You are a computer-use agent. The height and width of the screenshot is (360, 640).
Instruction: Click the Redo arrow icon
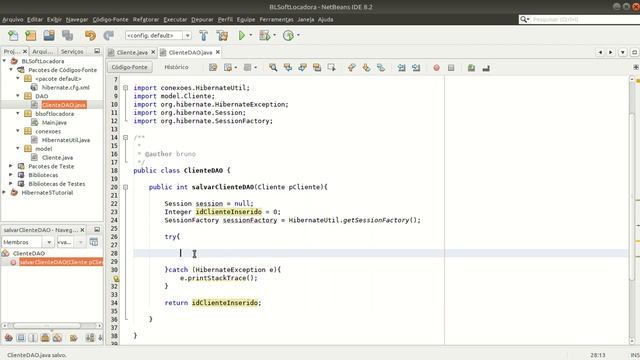[108, 36]
